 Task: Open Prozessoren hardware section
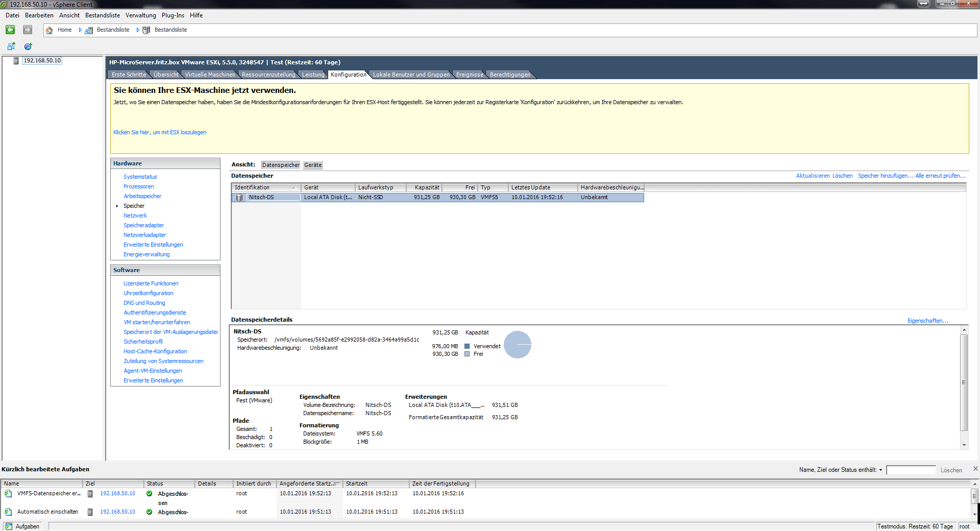coord(139,186)
